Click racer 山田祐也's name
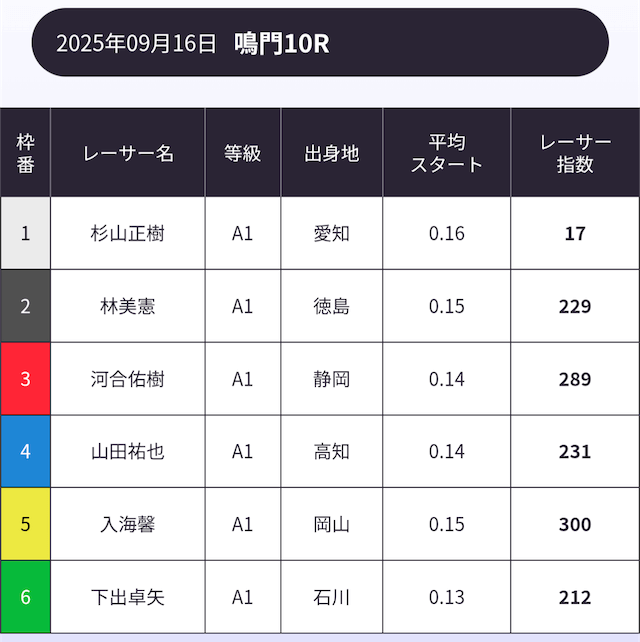The width and height of the screenshot is (640, 642). click(128, 452)
